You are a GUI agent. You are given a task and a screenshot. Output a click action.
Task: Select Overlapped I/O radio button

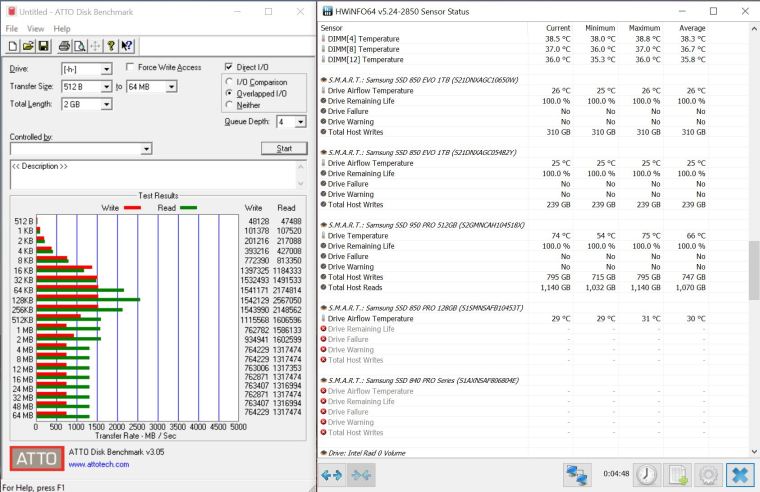[229, 93]
